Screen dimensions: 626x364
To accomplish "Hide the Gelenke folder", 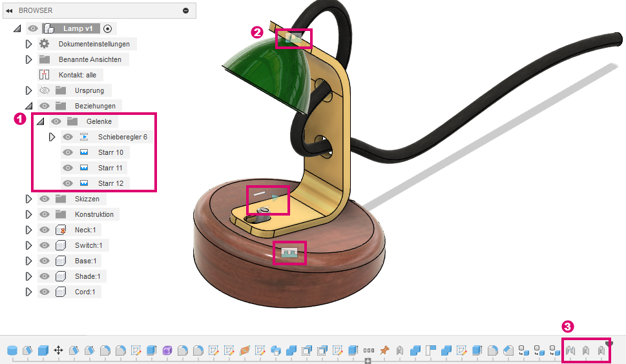I will click(56, 121).
